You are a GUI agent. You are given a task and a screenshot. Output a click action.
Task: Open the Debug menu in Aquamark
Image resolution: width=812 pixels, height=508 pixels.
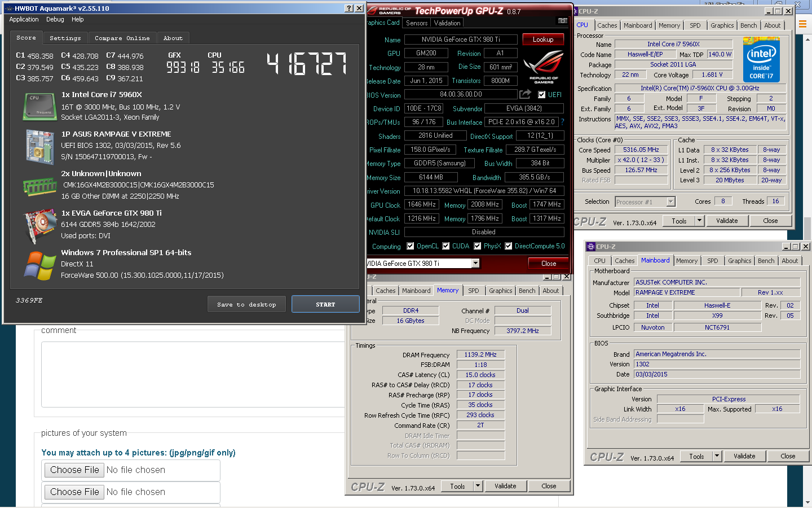click(55, 19)
